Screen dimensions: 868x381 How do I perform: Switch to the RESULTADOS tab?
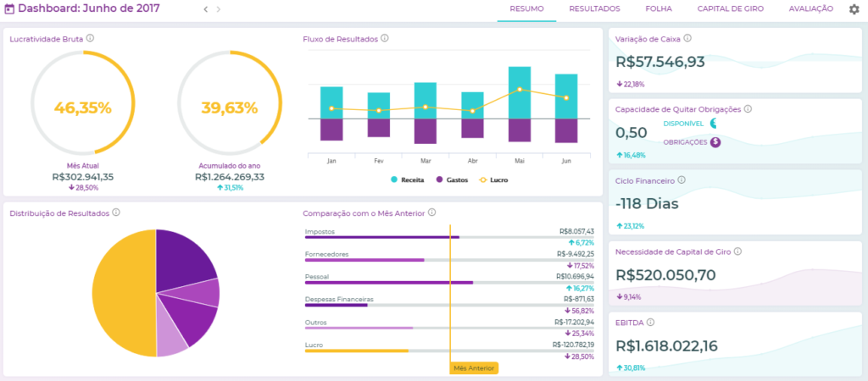[x=594, y=9]
